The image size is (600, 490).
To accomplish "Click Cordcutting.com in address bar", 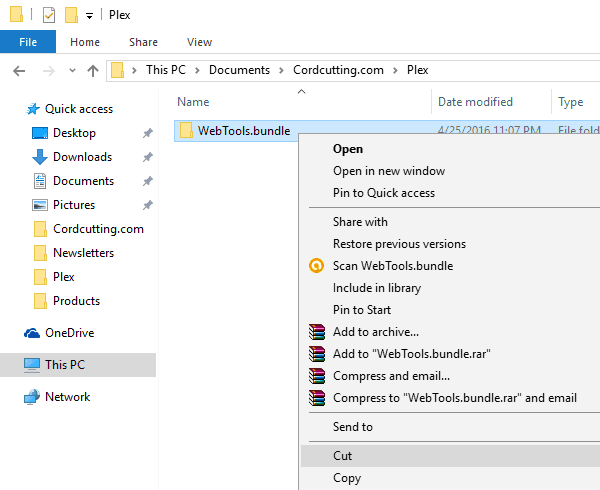I will (x=338, y=70).
